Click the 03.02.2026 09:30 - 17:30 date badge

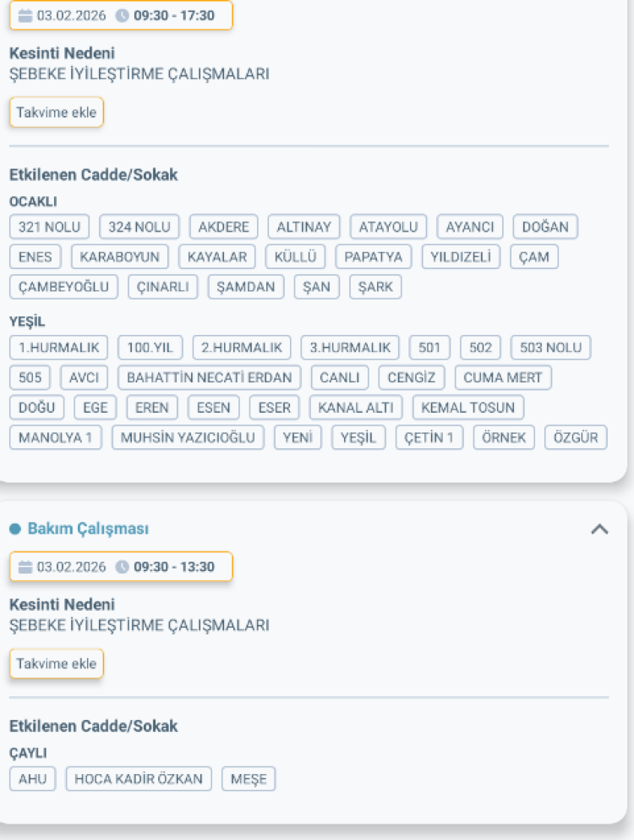coord(120,15)
